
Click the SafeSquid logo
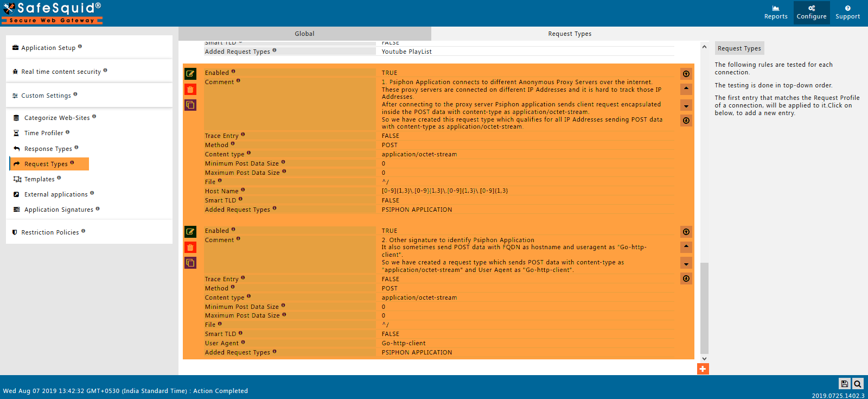pyautogui.click(x=52, y=13)
